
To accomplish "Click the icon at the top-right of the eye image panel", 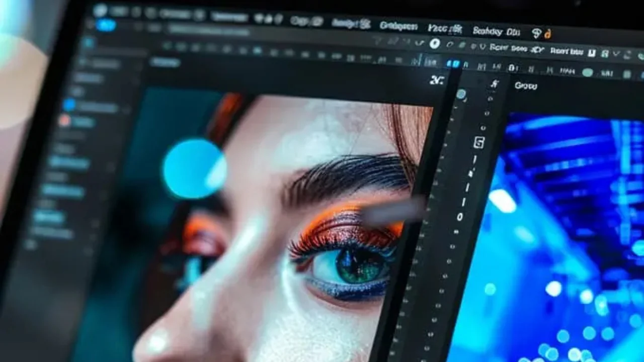I will click(x=436, y=80).
